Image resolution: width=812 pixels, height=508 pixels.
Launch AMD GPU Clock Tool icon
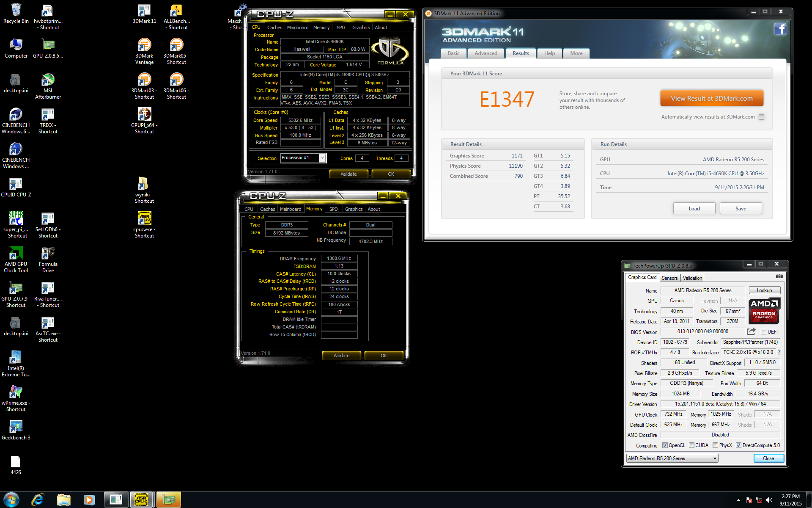pos(16,260)
